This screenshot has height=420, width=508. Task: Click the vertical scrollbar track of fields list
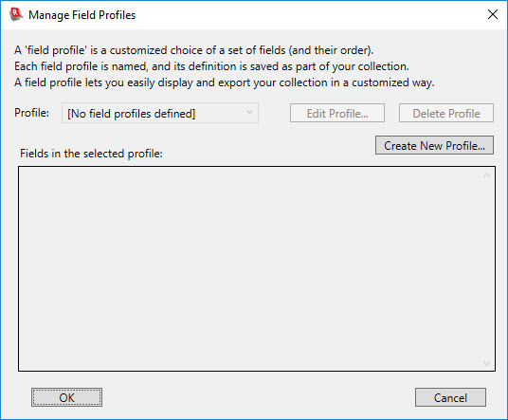(x=486, y=269)
